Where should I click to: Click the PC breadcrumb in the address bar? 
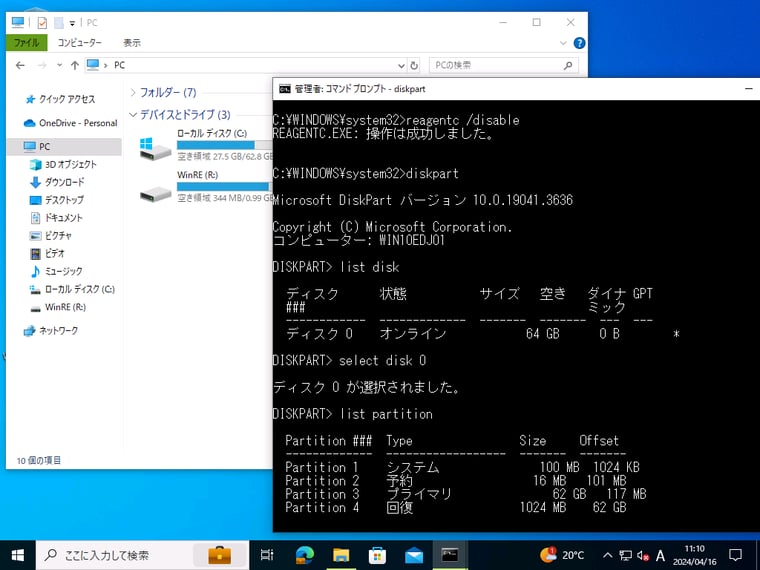coord(119,65)
